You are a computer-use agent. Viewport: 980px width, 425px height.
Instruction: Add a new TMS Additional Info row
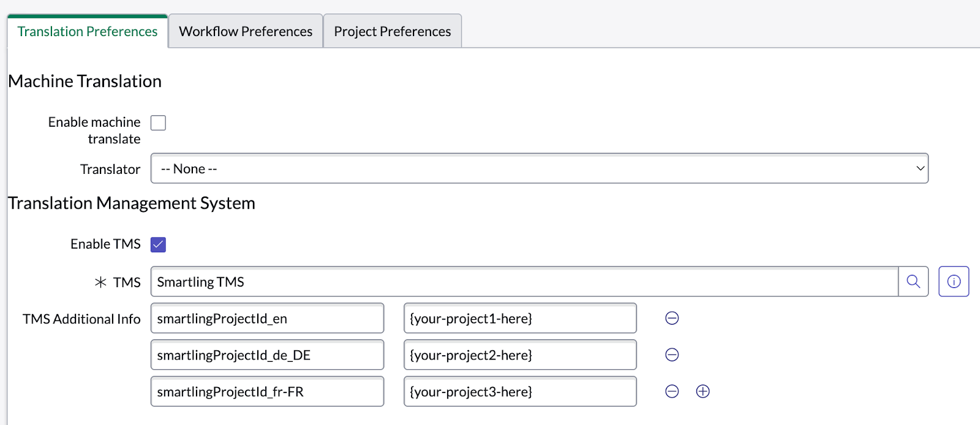tap(703, 392)
